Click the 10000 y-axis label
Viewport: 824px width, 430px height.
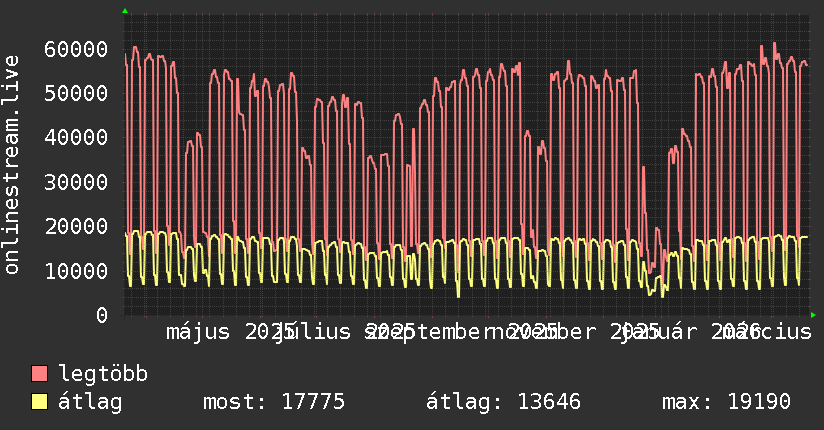(x=76, y=271)
